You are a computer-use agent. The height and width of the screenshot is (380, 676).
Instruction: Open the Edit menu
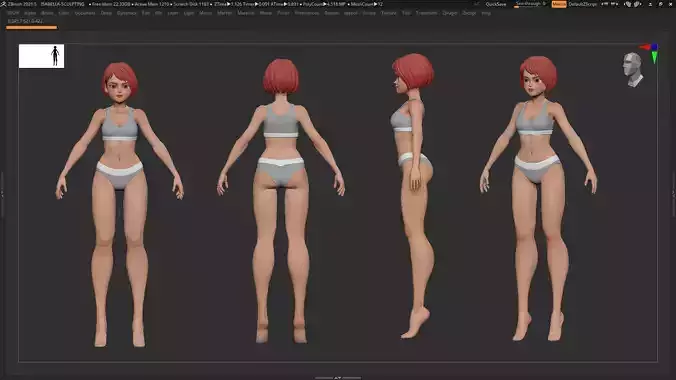[146, 13]
